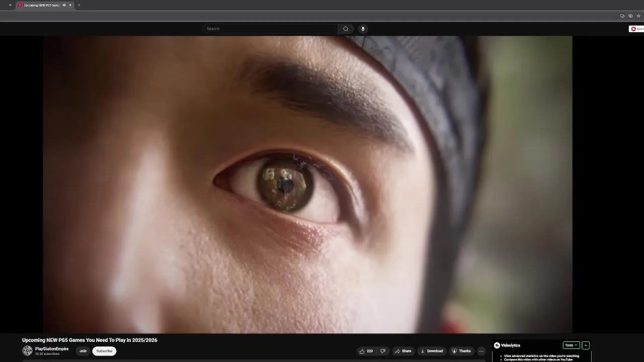Image resolution: width=644 pixels, height=362 pixels.
Task: Click inside the YouTube search field
Action: 271,29
